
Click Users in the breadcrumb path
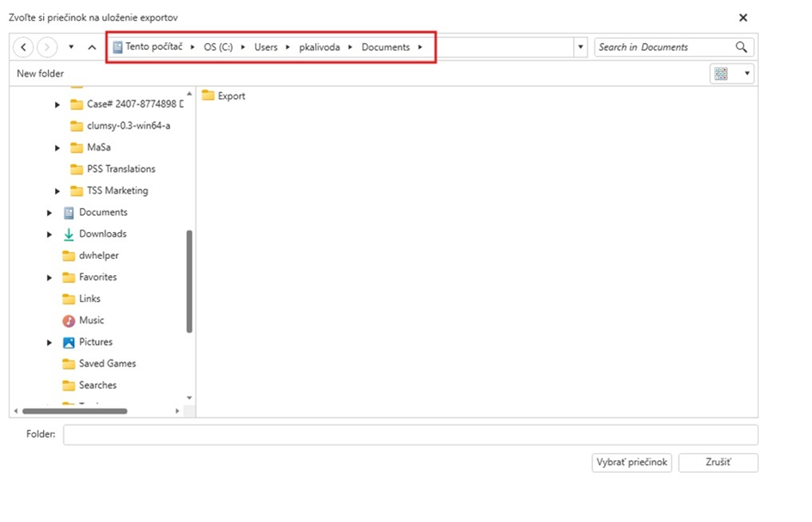pos(266,47)
